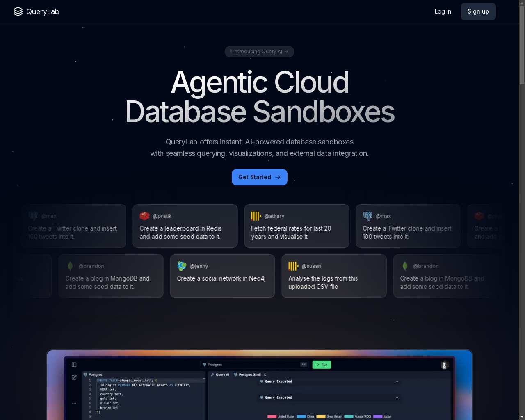Expand the second Query Executed chevron

click(397, 397)
